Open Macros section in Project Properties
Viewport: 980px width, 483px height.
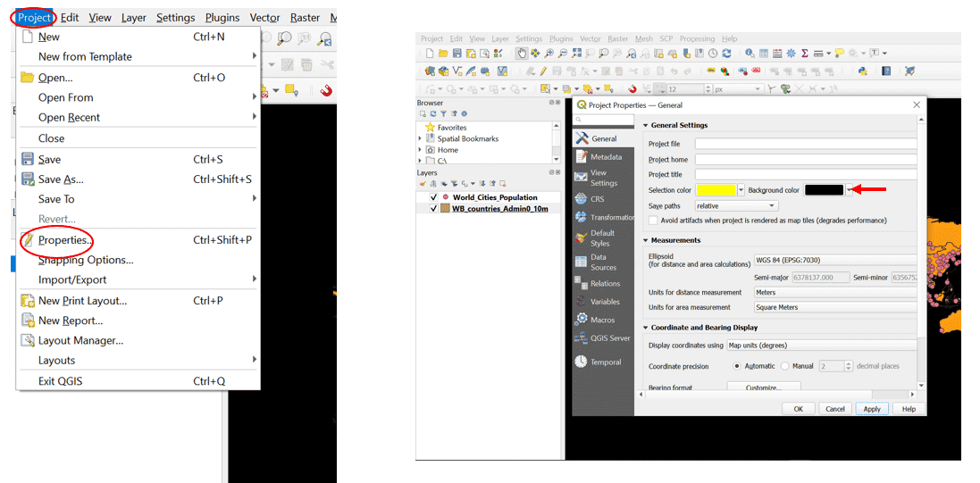(603, 320)
